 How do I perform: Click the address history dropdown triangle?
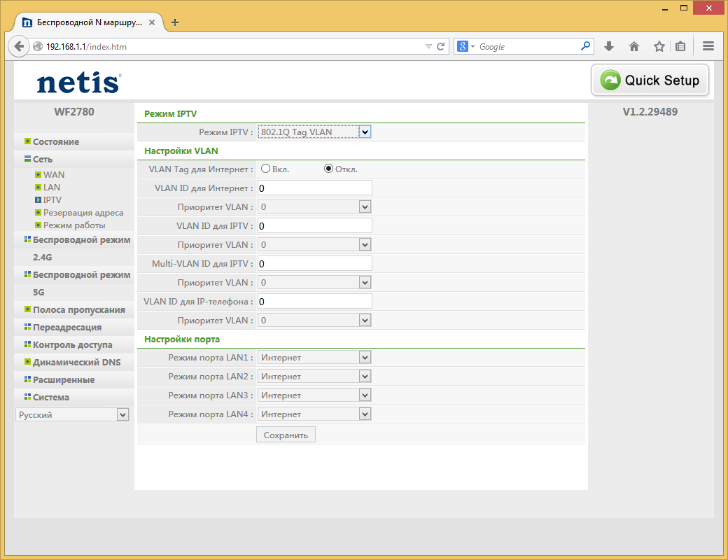tap(428, 46)
